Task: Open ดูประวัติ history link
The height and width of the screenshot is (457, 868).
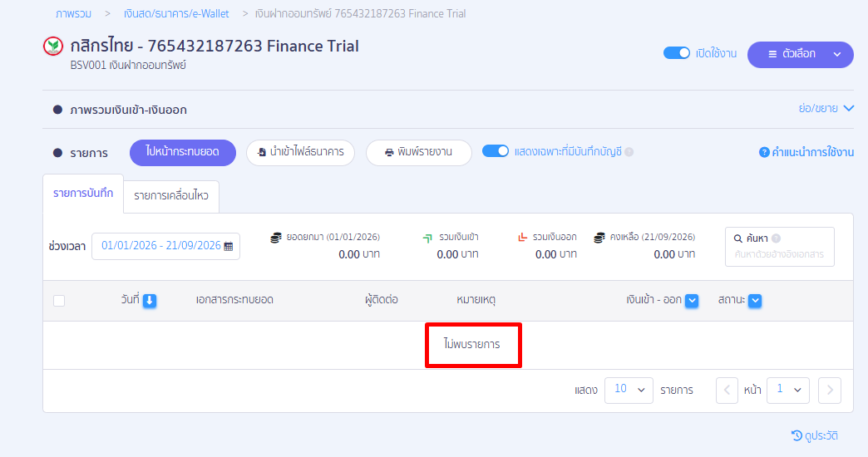Action: coord(815,436)
